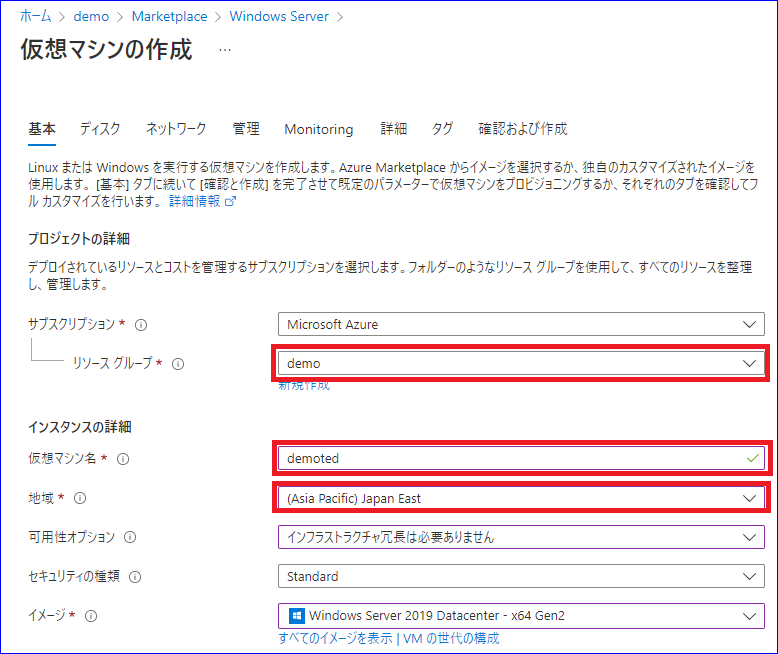This screenshot has width=778, height=654.
Task: Click すべてのイメージを表示 link
Action: (335, 638)
